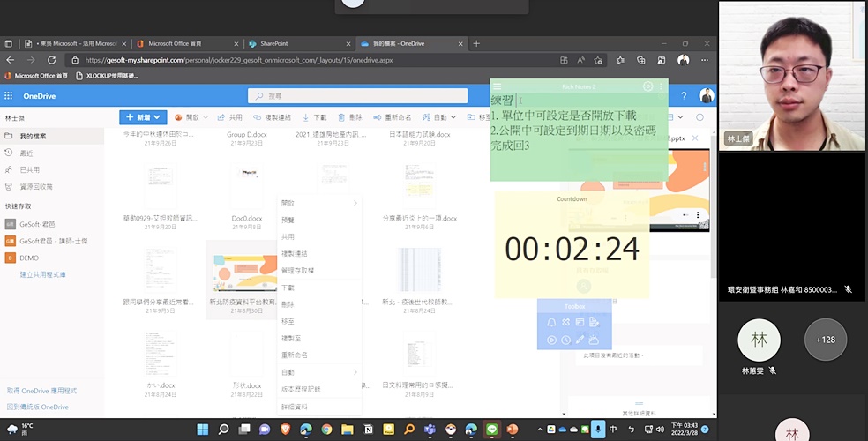The width and height of the screenshot is (868, 441).
Task: Click the play icon in Toolbox
Action: 551,340
